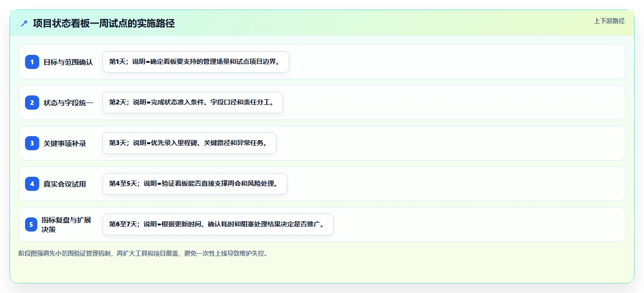Viewport: 644px width, 293px height.
Task: Click the footer note starting 阶段图强调先小范围验证
Action: (145, 254)
